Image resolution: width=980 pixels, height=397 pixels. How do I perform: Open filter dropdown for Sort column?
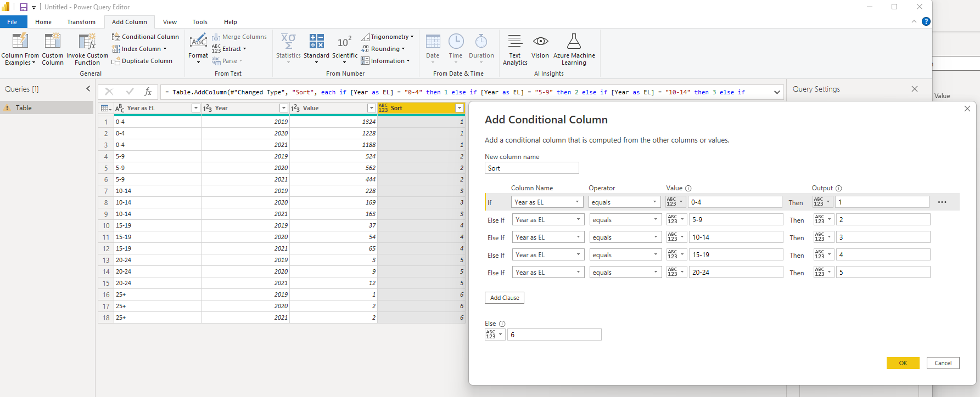(x=460, y=108)
